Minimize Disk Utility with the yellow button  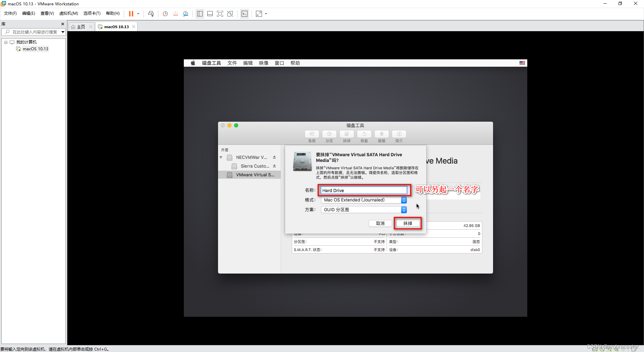[229, 125]
